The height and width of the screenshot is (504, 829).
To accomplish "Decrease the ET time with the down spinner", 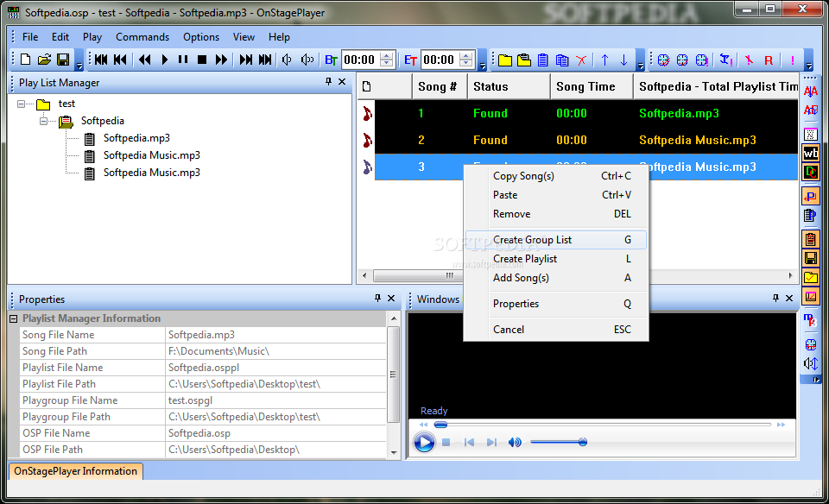I will click(465, 63).
